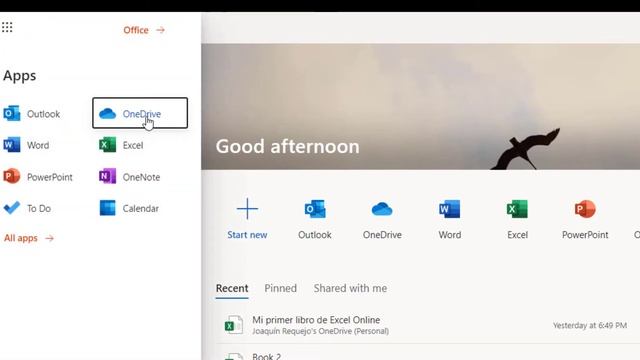Screen dimensions: 640x360
Task: Open OneNote from the Apps panel
Action: coord(130,177)
